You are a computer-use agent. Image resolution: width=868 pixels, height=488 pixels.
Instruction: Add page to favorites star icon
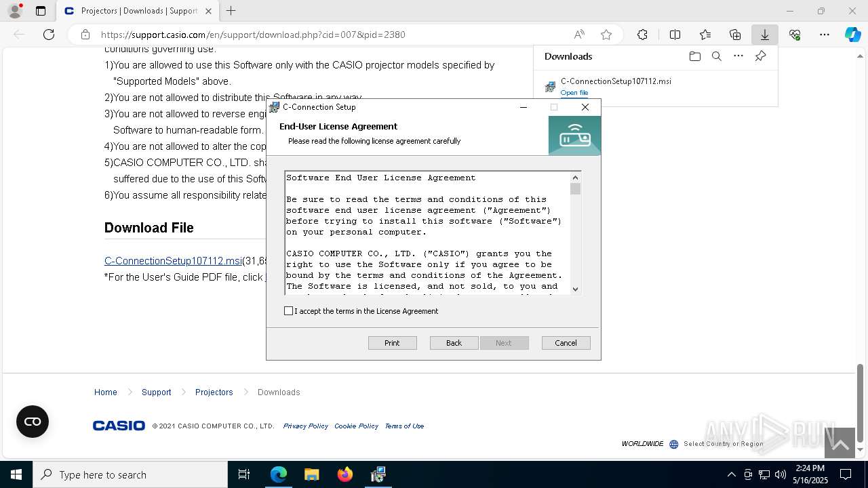click(x=606, y=35)
